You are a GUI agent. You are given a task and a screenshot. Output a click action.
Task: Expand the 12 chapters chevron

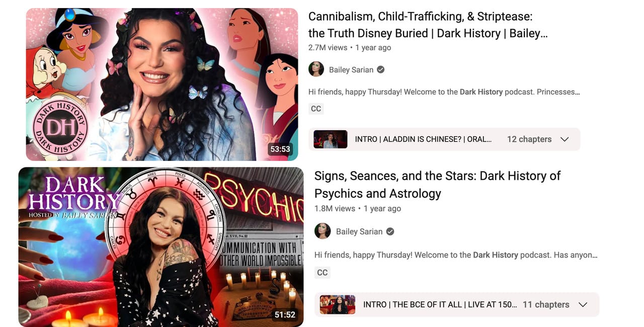[565, 139]
